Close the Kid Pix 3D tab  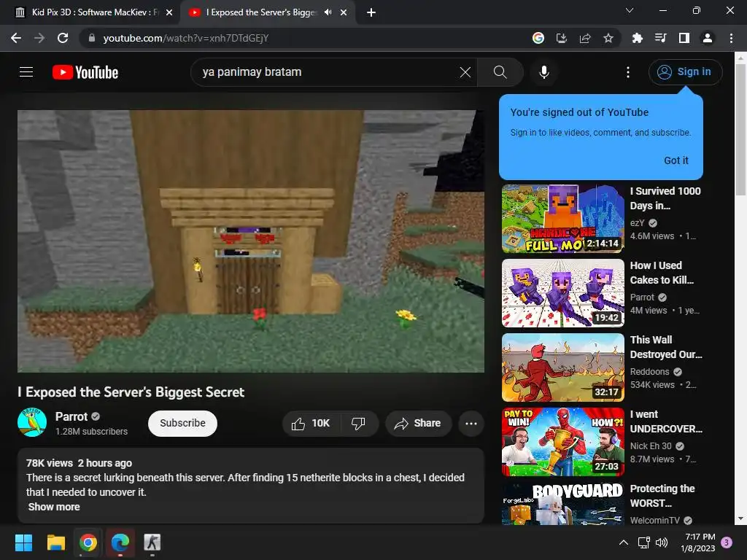[x=169, y=12]
